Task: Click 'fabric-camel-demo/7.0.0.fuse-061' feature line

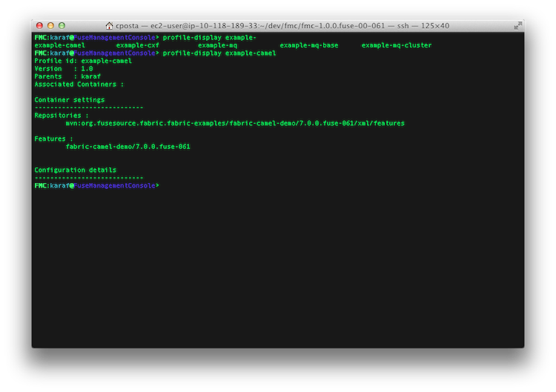Action: click(128, 147)
